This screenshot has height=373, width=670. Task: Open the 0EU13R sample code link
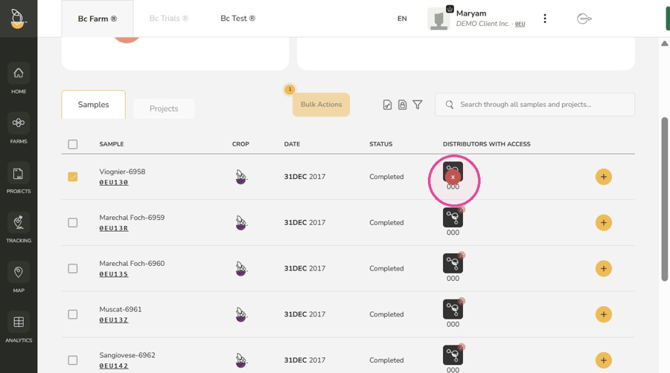114,228
